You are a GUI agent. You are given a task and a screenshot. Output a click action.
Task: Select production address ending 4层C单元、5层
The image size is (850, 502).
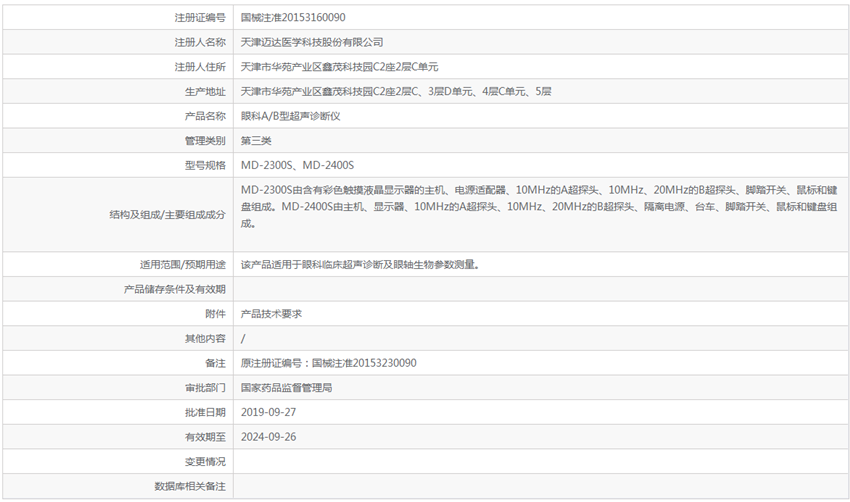(396, 92)
